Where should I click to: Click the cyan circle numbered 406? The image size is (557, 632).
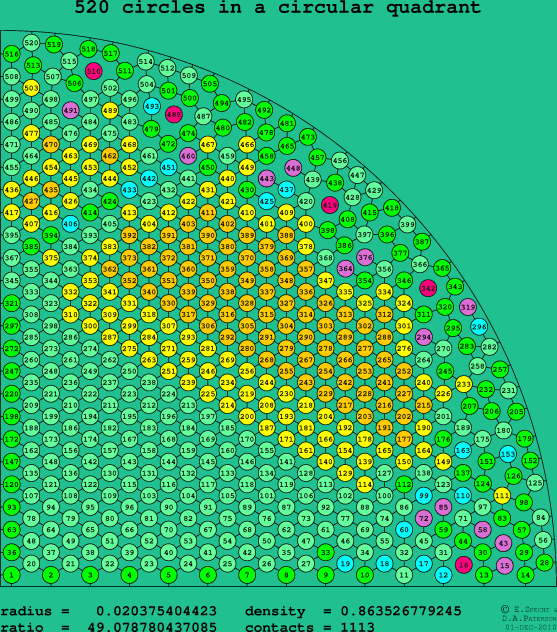pyautogui.click(x=71, y=224)
